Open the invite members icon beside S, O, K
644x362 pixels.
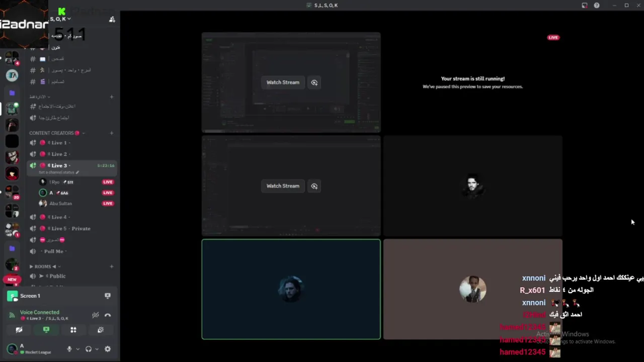click(112, 19)
